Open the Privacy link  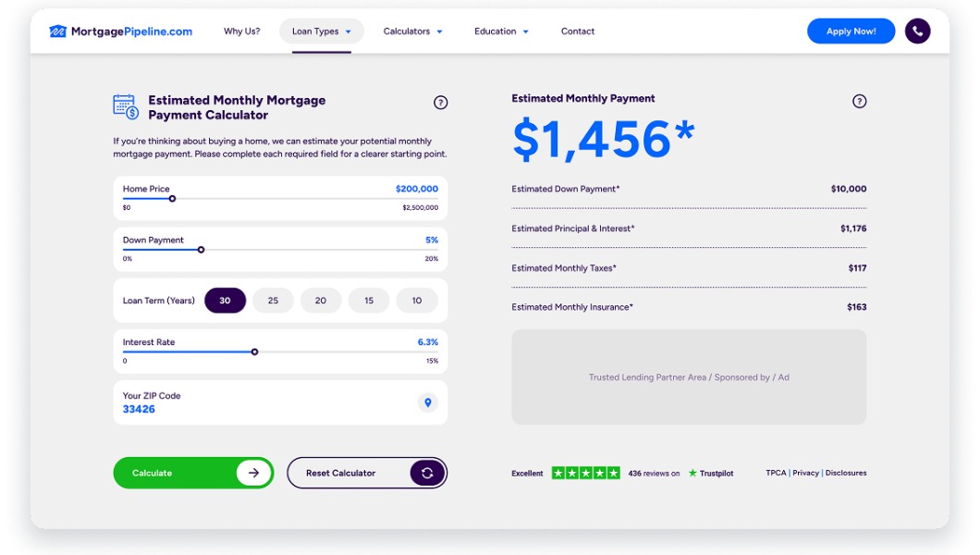805,473
